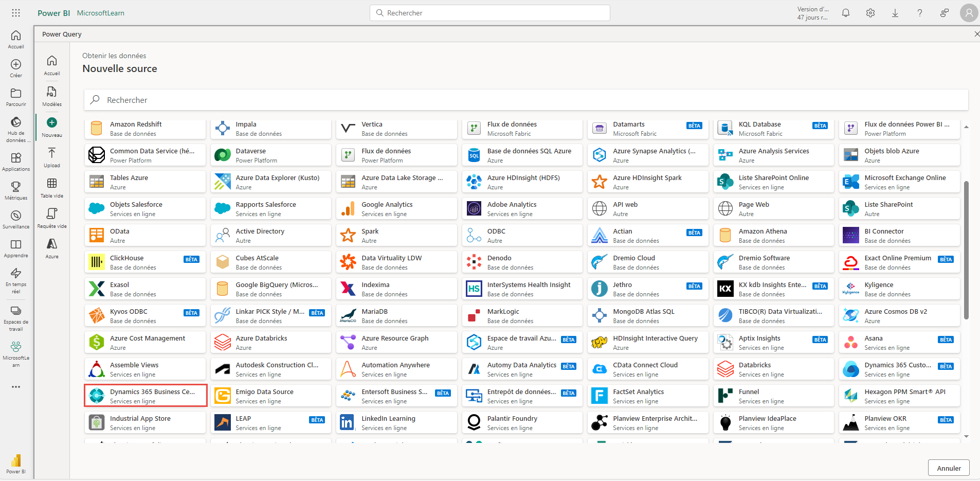The height and width of the screenshot is (481, 980).
Task: Close the Power Query dialog
Action: pos(977,34)
